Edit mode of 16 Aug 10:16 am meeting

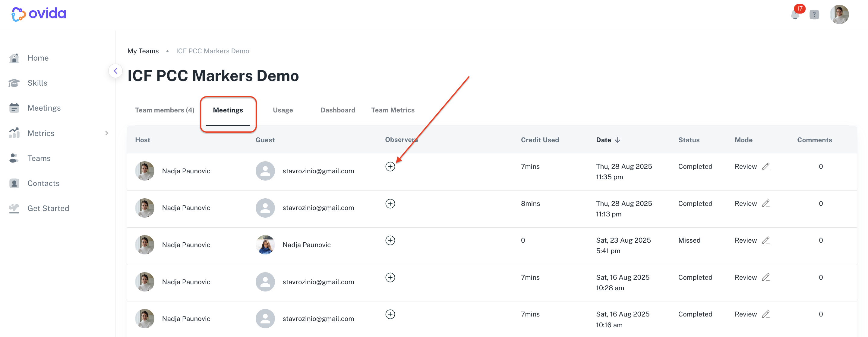[x=765, y=314]
